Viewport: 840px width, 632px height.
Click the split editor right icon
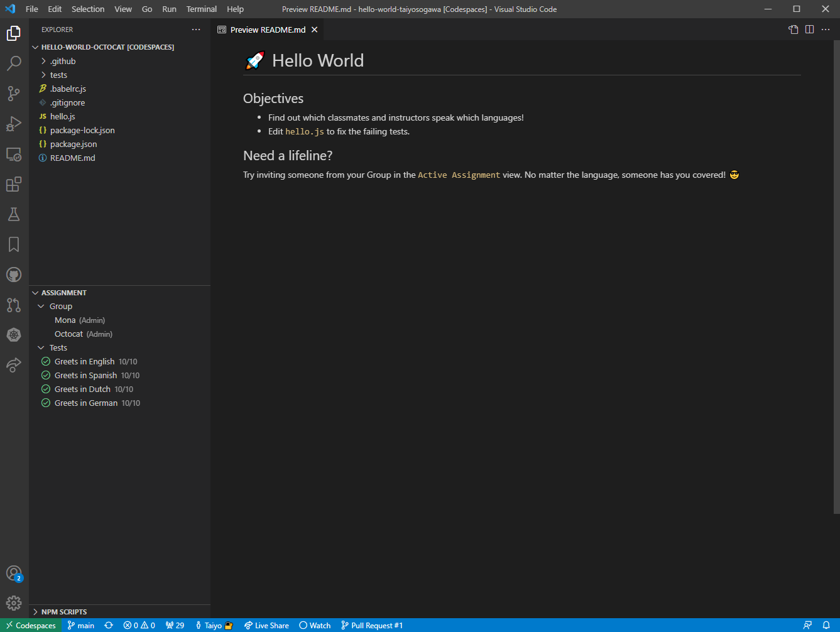tap(809, 30)
